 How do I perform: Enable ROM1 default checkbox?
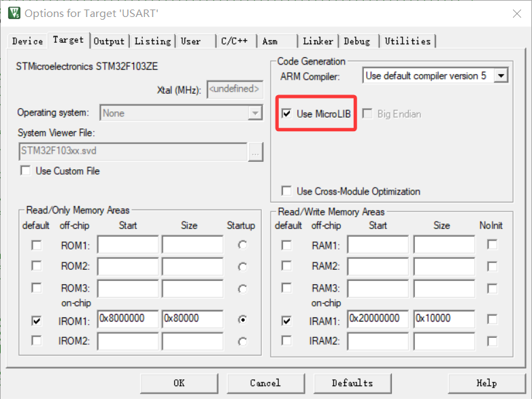(37, 245)
